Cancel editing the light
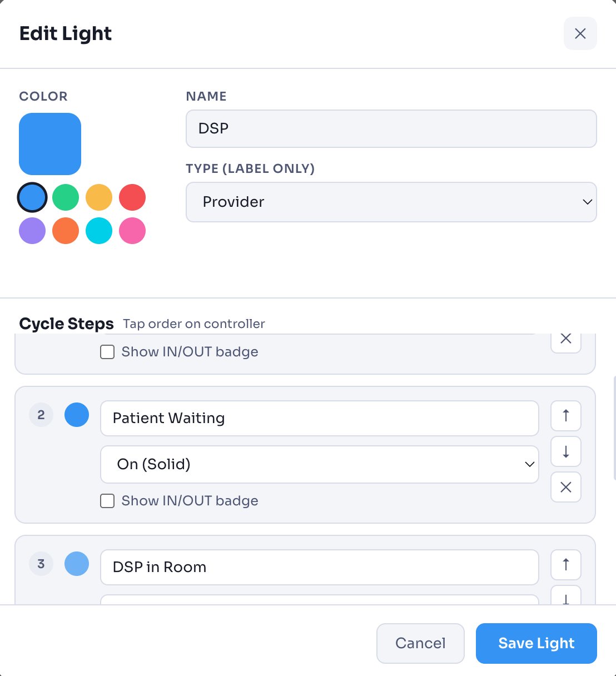Screen dimensions: 616x676 pos(420,643)
